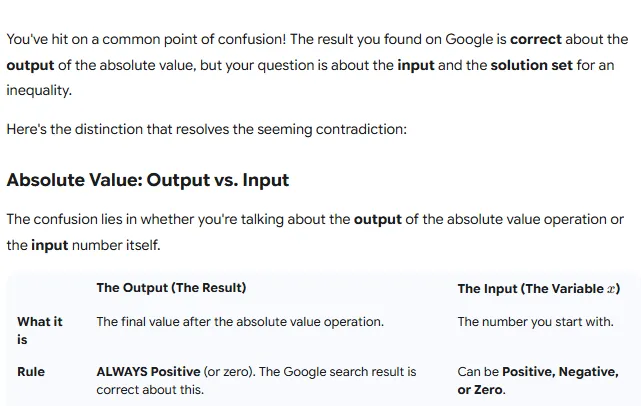Image resolution: width=641 pixels, height=406 pixels.
Task: Click the "What it is" row label
Action: [39, 330]
